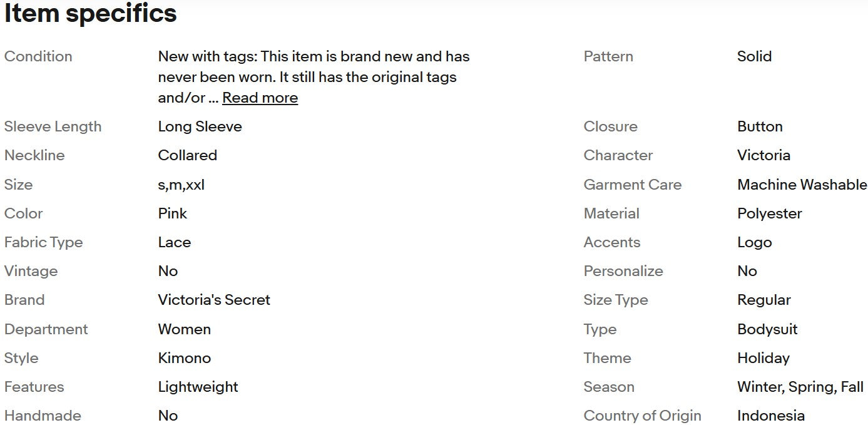Viewport: 868px width, 425px height.
Task: Click the s,m,xxl size value
Action: (x=181, y=185)
